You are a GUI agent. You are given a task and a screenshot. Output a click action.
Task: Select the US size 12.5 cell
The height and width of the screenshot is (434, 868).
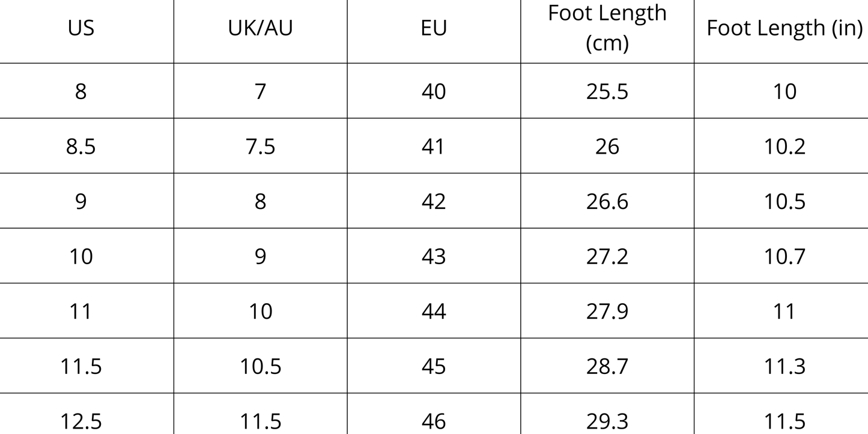coord(81,421)
